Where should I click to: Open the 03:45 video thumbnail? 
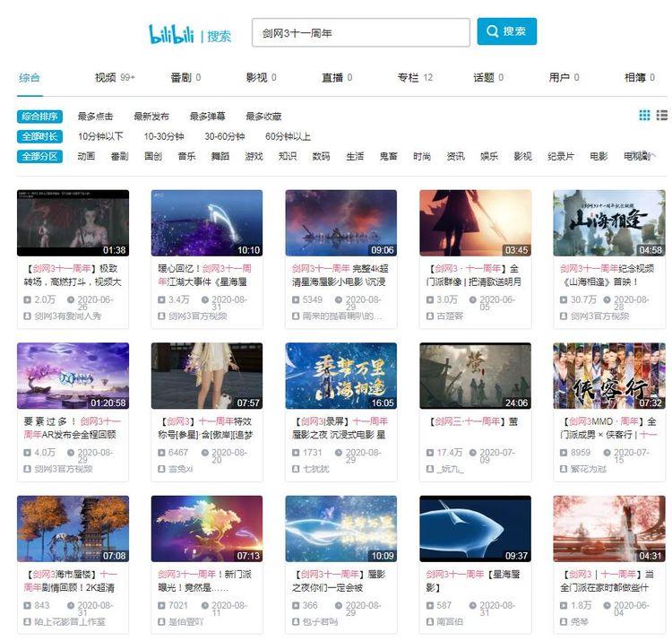click(475, 223)
